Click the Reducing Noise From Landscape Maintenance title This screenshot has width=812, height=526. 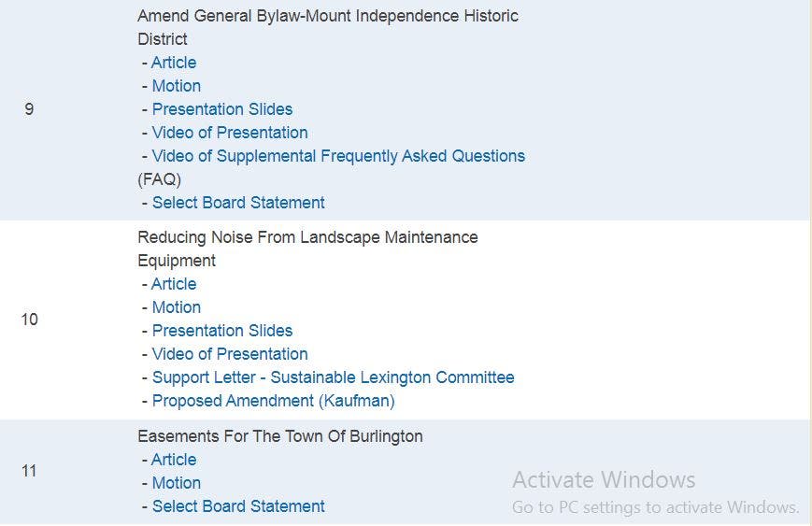pos(307,237)
